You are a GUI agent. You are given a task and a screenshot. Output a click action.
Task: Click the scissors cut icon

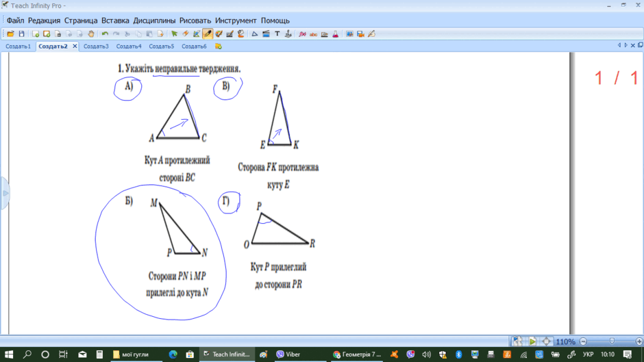tap(127, 34)
